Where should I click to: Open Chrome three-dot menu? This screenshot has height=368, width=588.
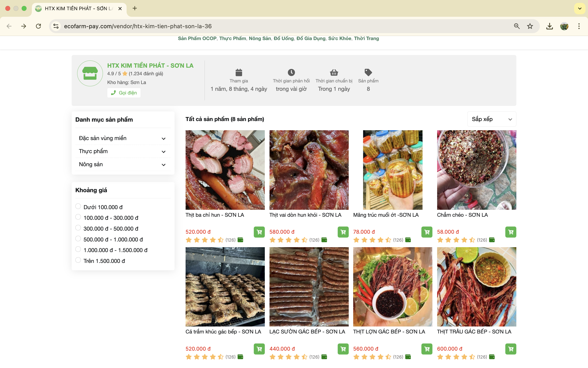[579, 26]
